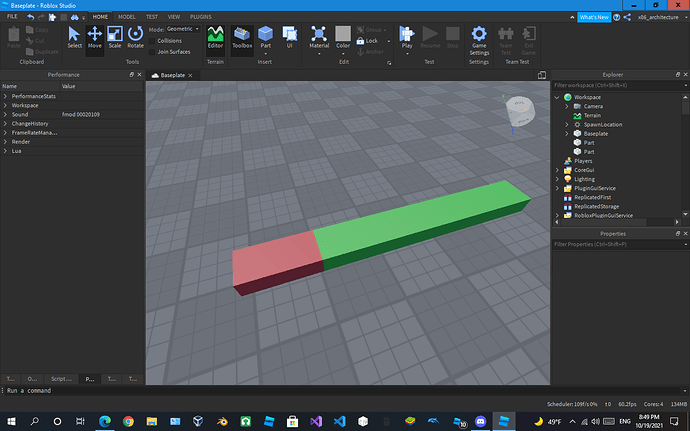690x431 pixels.
Task: Open the Lock options dropdown arrow
Action: point(389,41)
